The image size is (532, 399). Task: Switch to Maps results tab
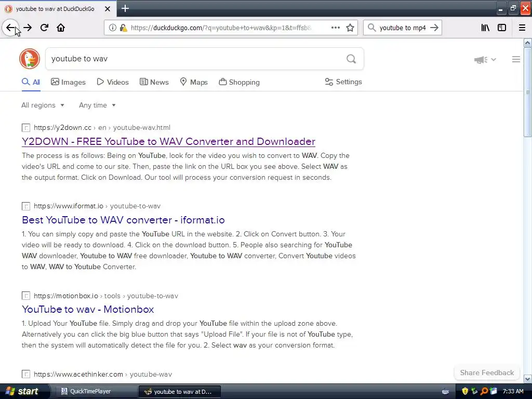click(x=194, y=82)
